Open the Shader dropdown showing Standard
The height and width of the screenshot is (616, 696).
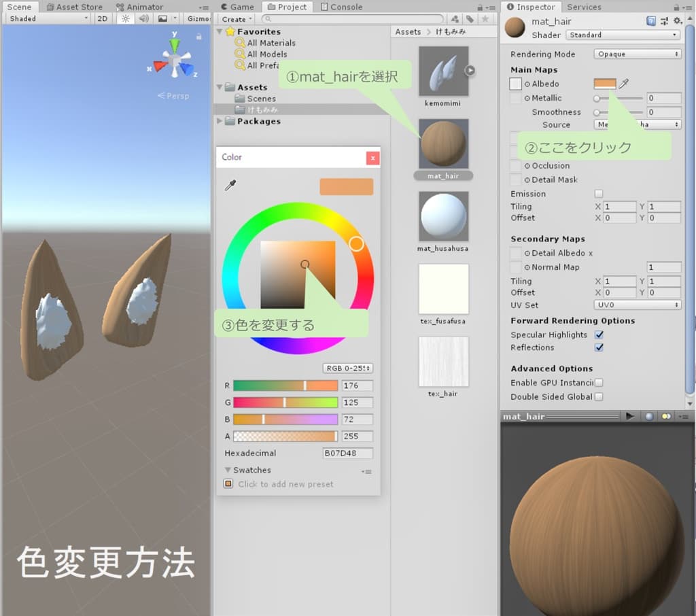pos(623,35)
